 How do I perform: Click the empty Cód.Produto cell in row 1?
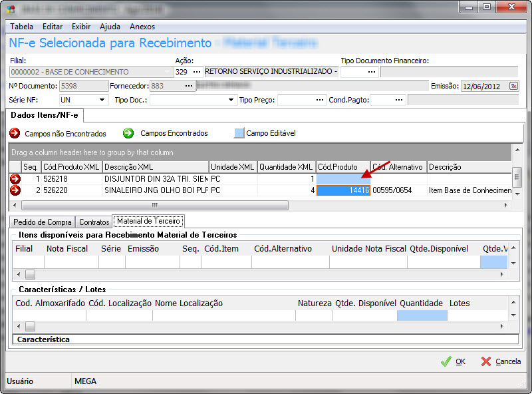click(x=342, y=179)
